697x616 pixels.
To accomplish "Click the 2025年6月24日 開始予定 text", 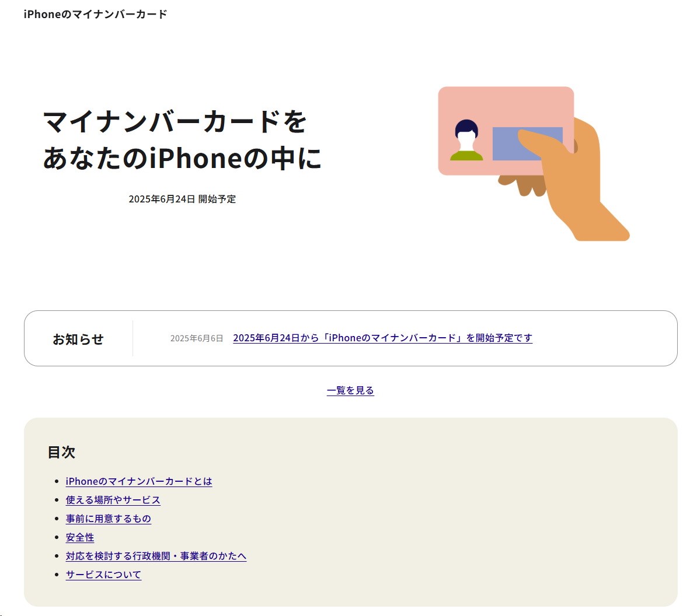I will 182,199.
